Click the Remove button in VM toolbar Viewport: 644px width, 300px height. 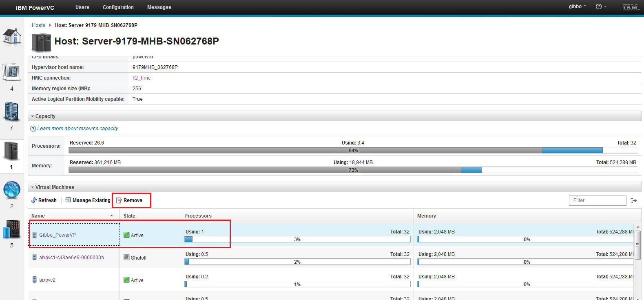(x=129, y=200)
